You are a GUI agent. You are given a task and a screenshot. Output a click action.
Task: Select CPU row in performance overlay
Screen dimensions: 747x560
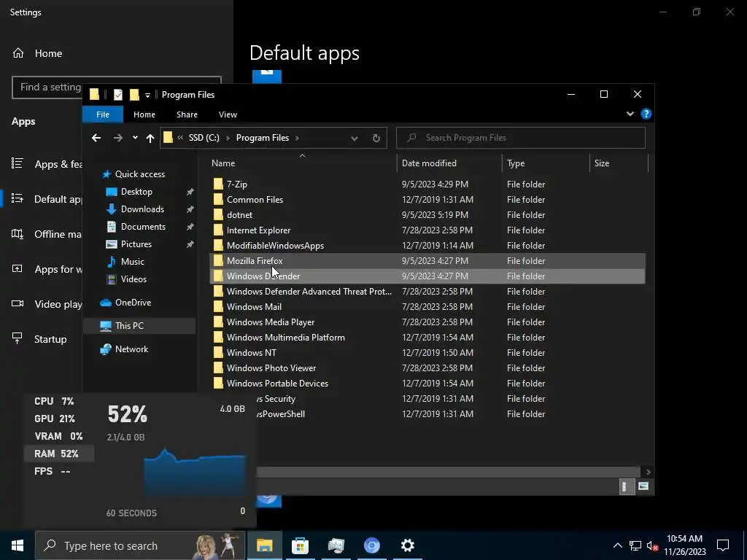[58, 402]
